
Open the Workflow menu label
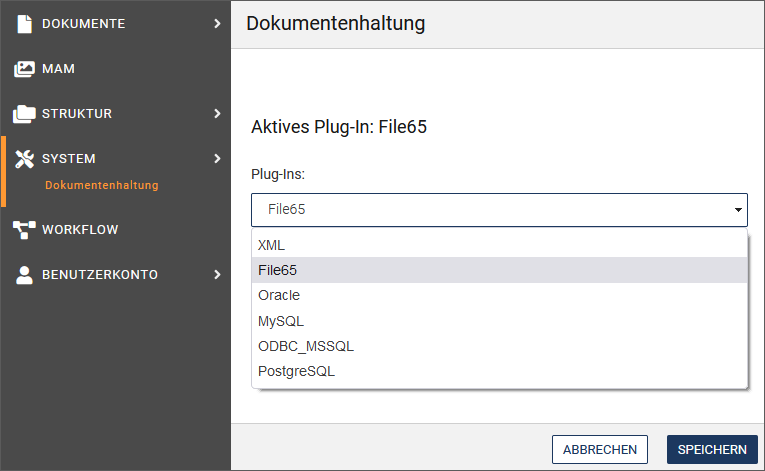[80, 229]
